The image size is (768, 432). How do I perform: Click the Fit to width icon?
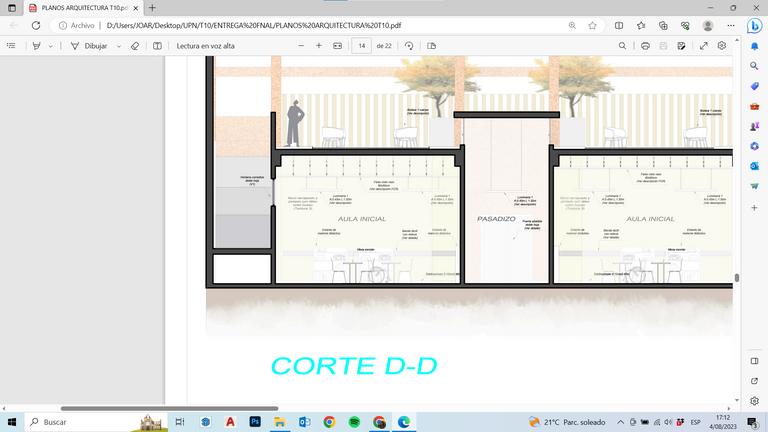(x=337, y=46)
